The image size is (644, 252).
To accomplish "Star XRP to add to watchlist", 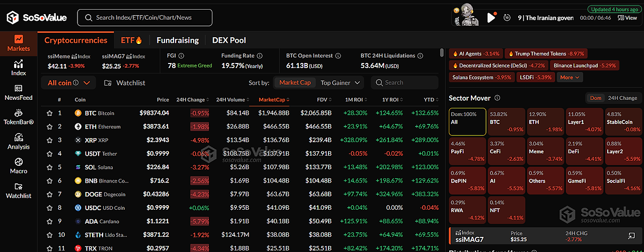I will 49,140.
